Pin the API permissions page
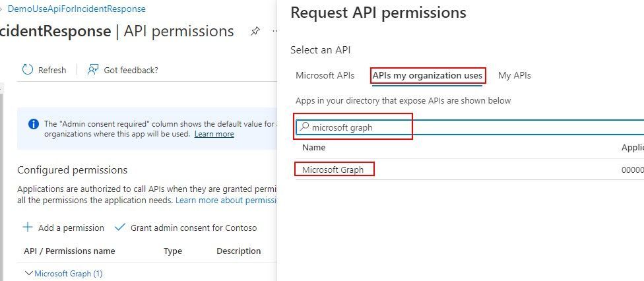Screen dimensions: 644x281 (x=255, y=31)
